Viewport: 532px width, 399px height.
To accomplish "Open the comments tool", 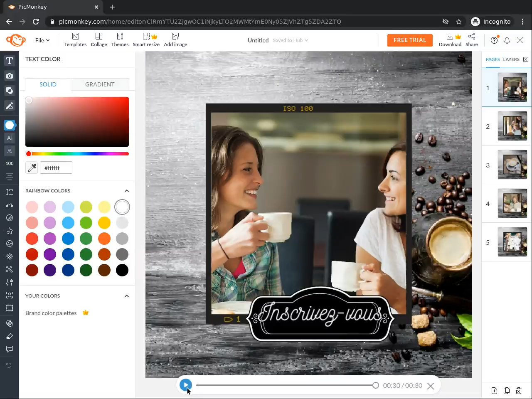I will tap(10, 349).
